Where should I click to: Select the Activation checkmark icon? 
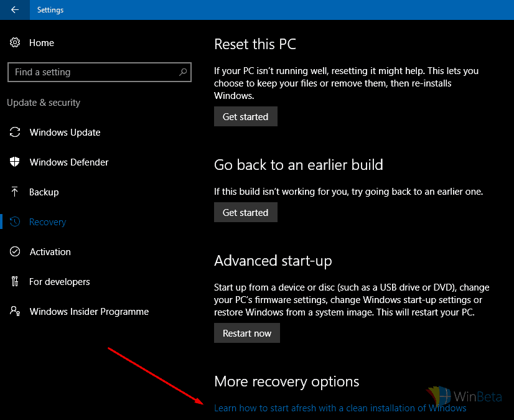pyautogui.click(x=15, y=251)
